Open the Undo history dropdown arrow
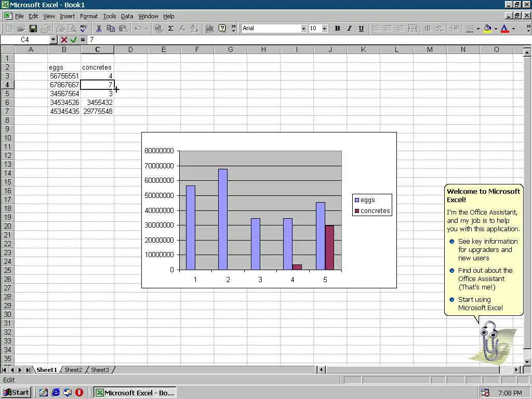The width and height of the screenshot is (532, 399). pos(147,29)
